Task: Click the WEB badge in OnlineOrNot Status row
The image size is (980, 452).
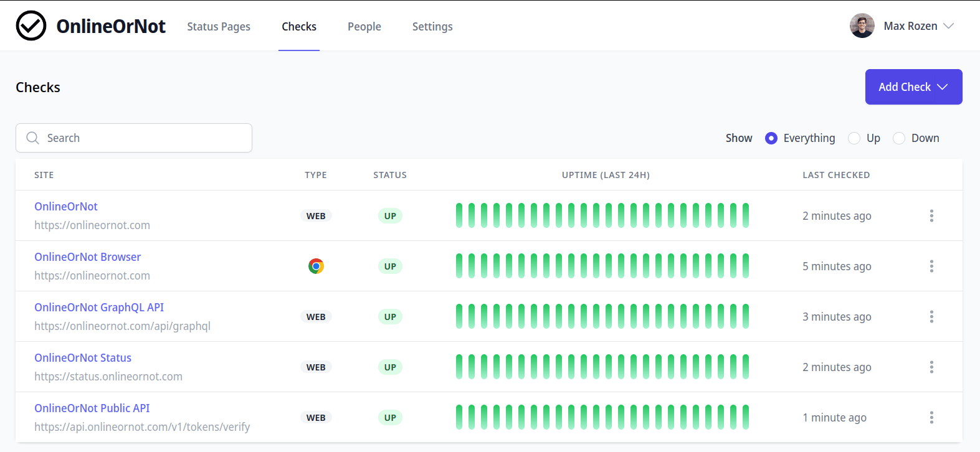Action: pos(316,367)
